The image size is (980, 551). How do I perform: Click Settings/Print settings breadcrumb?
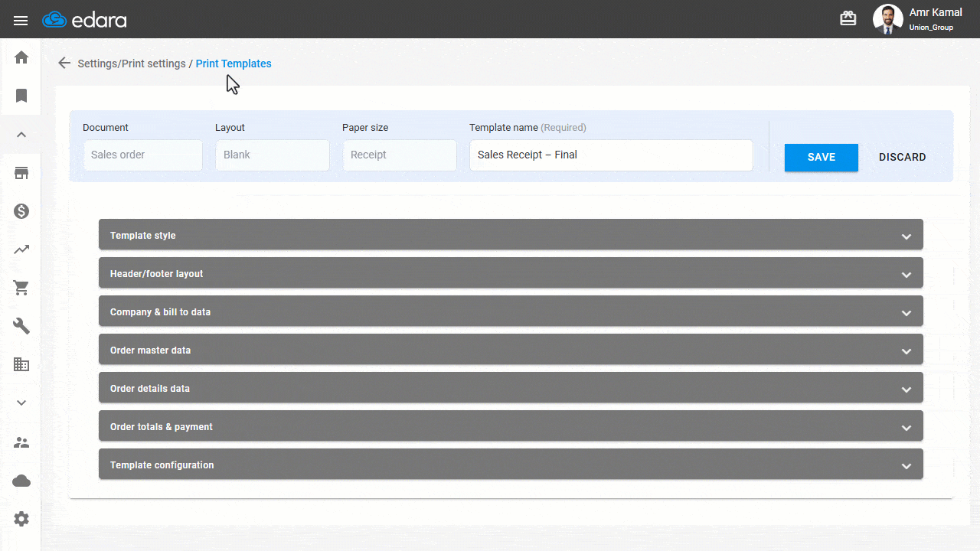coord(132,64)
